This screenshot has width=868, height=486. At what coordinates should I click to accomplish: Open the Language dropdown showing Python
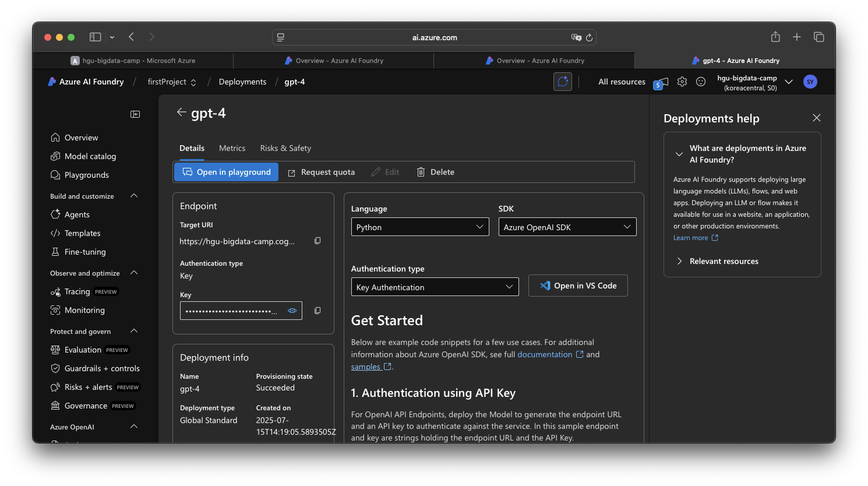[420, 227]
